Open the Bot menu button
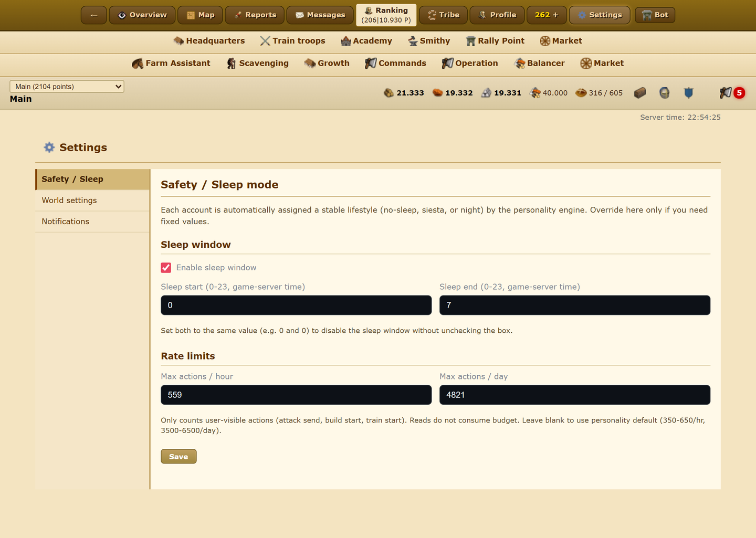 pyautogui.click(x=655, y=15)
